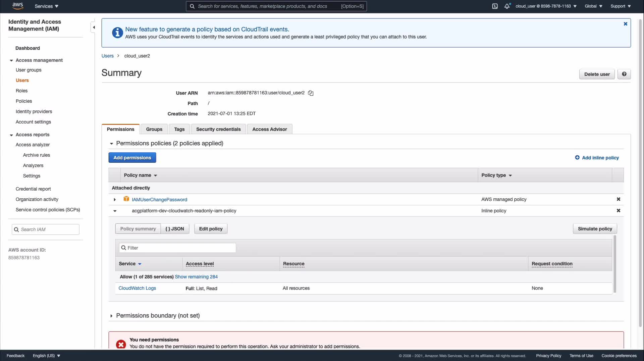The image size is (644, 361).
Task: Go to Users in the breadcrumb
Action: tap(107, 56)
